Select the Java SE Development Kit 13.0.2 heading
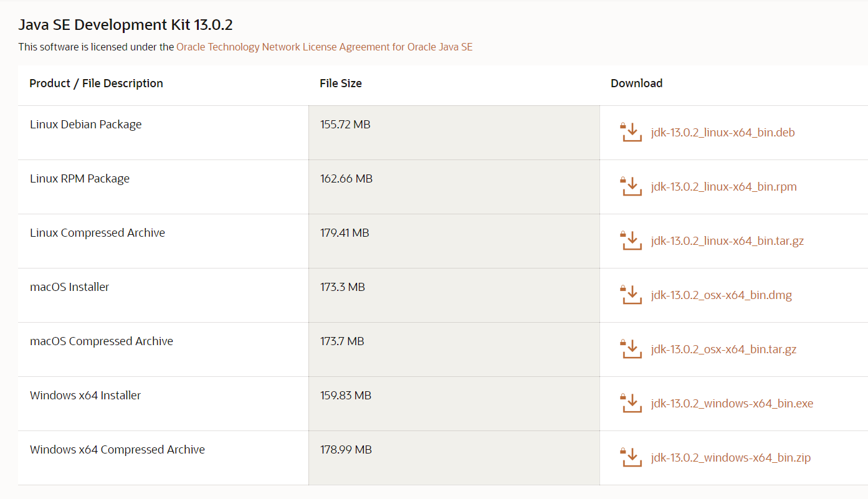This screenshot has width=868, height=499. point(125,25)
